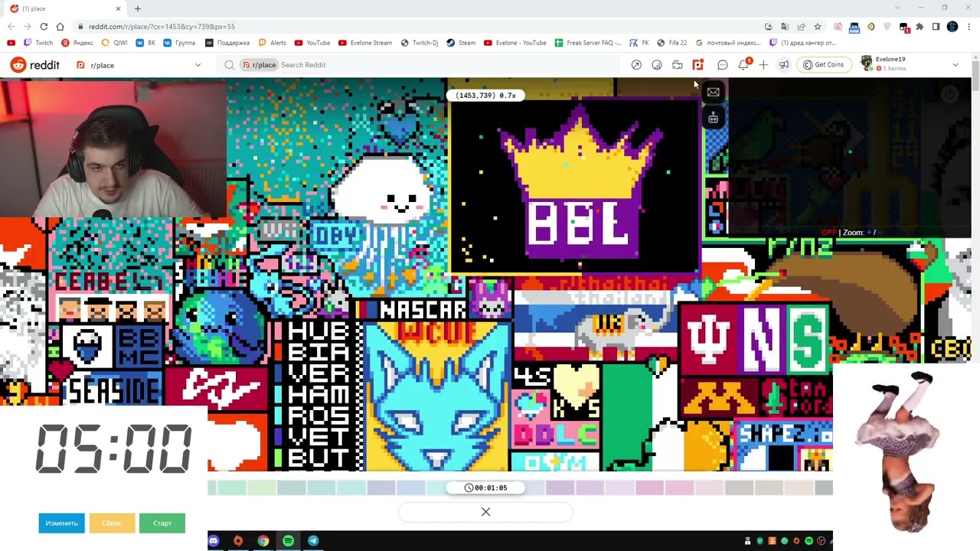
Task: Open Chrome three-dot menu
Action: click(969, 27)
